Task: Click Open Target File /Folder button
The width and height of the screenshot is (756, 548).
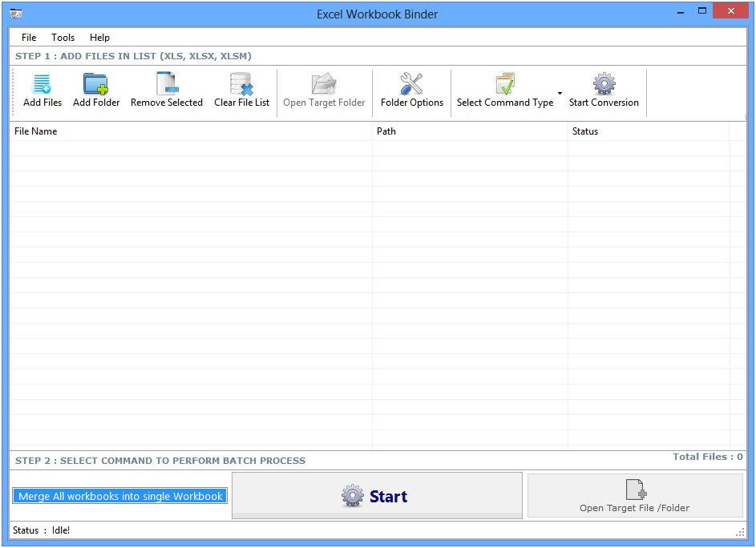Action: click(x=634, y=495)
